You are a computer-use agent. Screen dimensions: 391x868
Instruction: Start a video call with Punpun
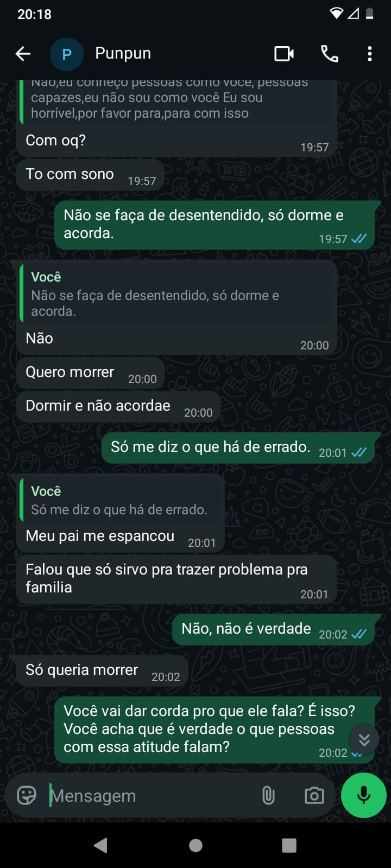point(283,54)
